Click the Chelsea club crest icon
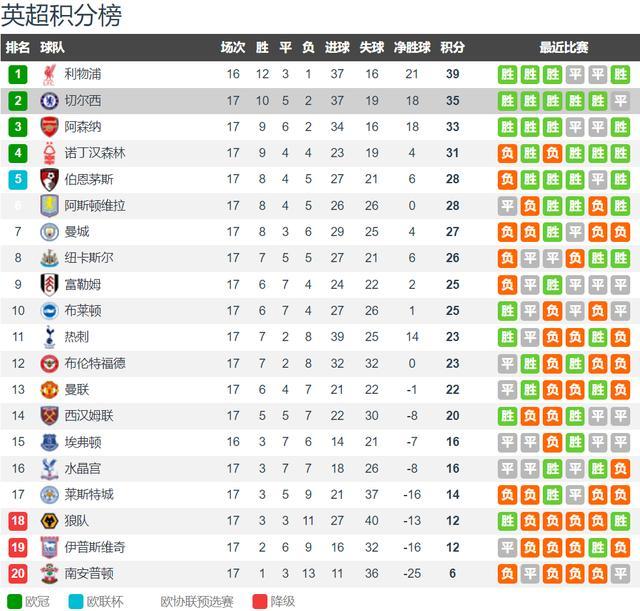The height and width of the screenshot is (611, 640). 49,100
